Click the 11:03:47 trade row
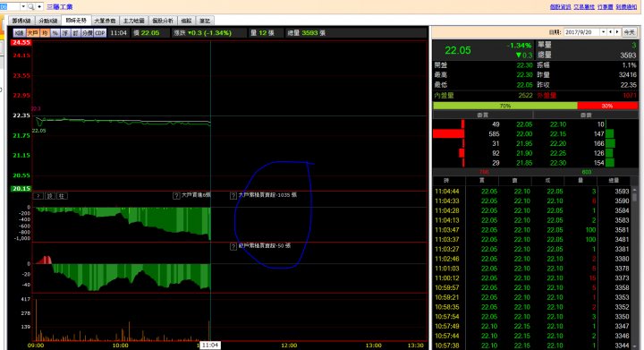 532,230
